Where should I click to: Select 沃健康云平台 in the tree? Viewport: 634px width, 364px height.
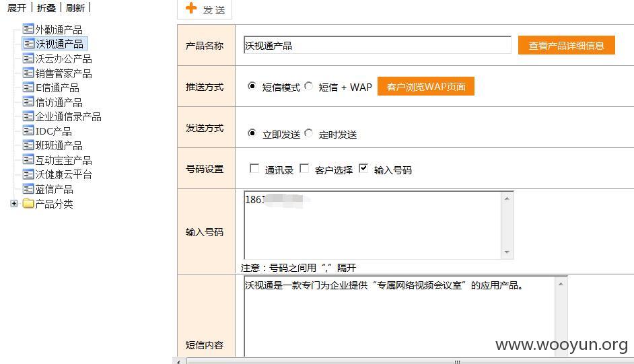pos(63,174)
